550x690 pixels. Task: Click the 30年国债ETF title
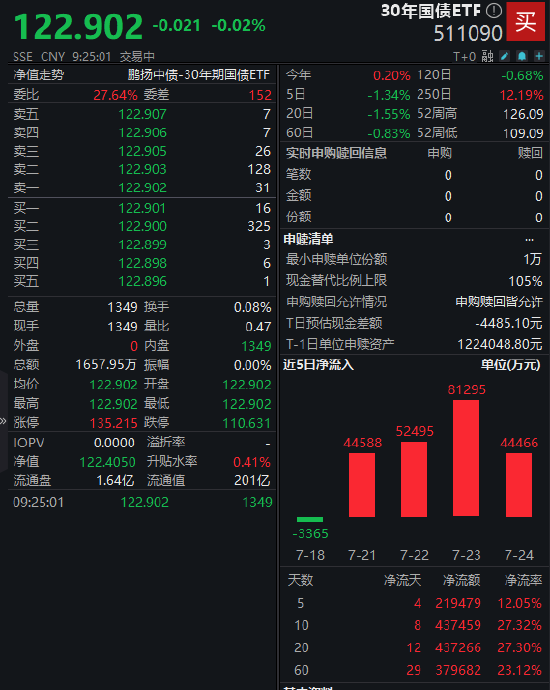430,11
